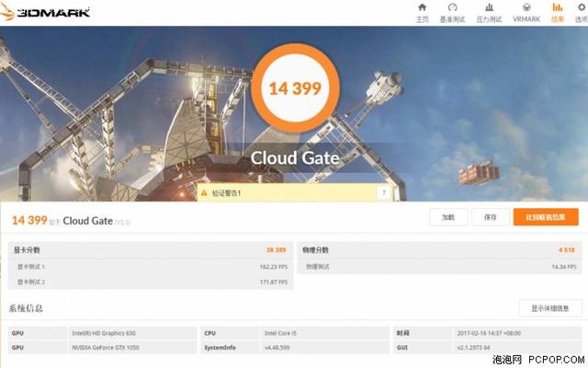This screenshot has width=588, height=368.
Task: Click the Intel(R) HD Graphics 630 entry
Action: point(104,333)
